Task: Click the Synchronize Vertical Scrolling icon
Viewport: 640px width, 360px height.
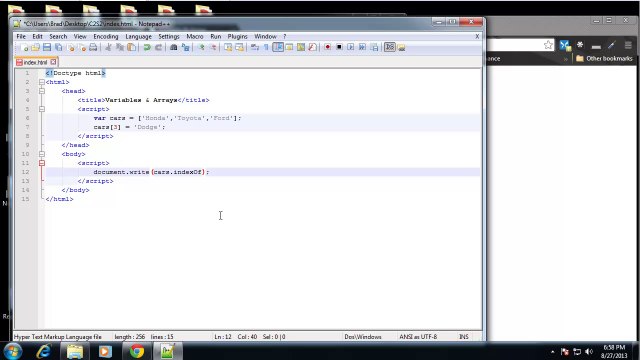Action: coord(228,47)
